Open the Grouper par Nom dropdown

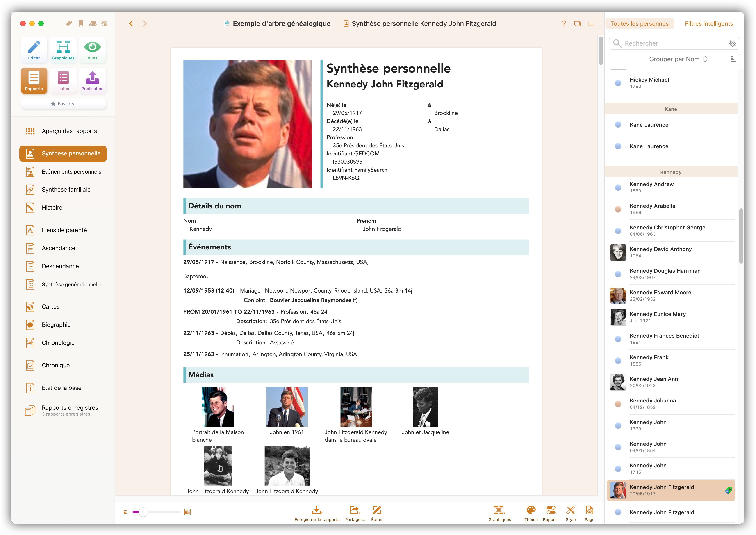click(674, 59)
